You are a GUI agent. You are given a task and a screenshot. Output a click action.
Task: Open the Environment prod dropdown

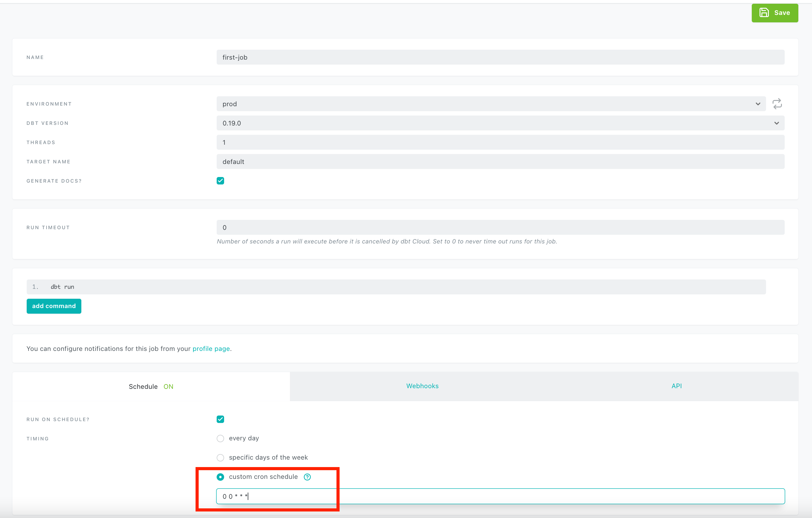(491, 104)
